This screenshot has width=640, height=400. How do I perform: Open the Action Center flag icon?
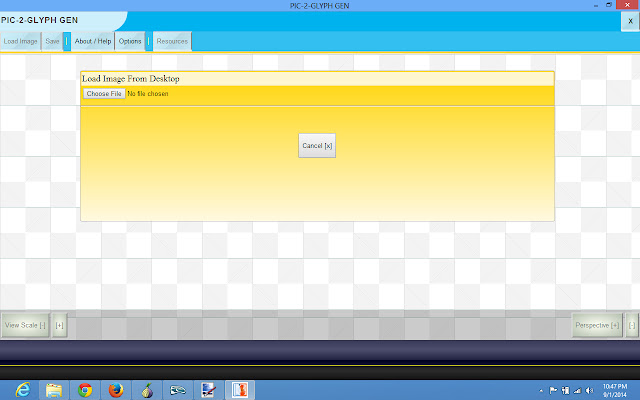point(553,391)
